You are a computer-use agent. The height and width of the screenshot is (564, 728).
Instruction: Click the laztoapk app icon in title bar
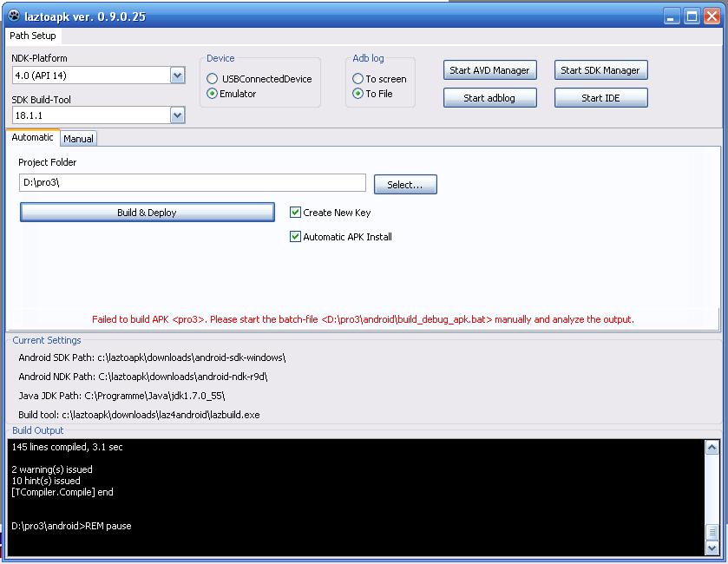tap(13, 16)
